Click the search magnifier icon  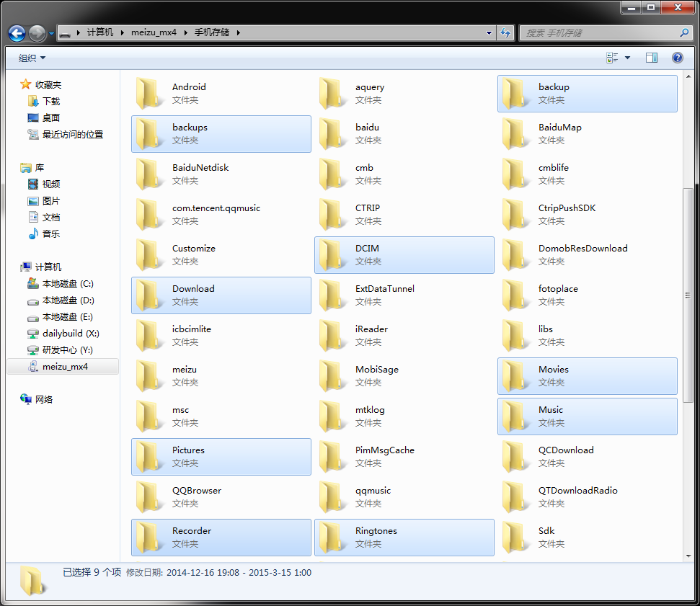coord(684,32)
